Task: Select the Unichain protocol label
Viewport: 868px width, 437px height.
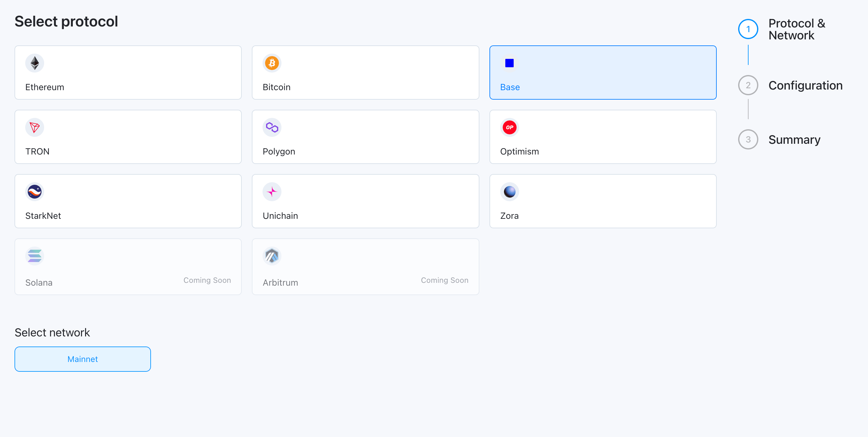Action: 280,216
